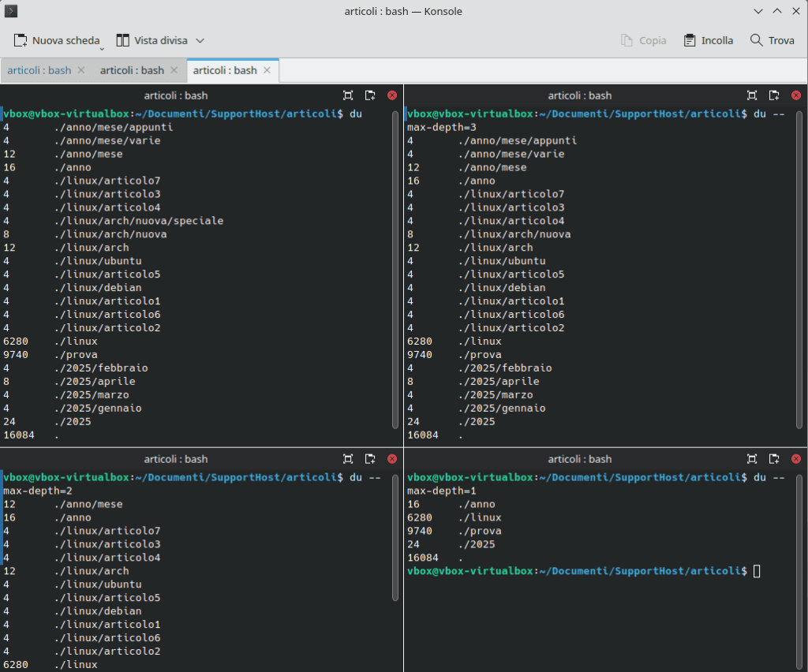Viewport: 808px width, 672px height.
Task: Click './2025/aprile' in the plain 'du' pane
Action: (95, 382)
